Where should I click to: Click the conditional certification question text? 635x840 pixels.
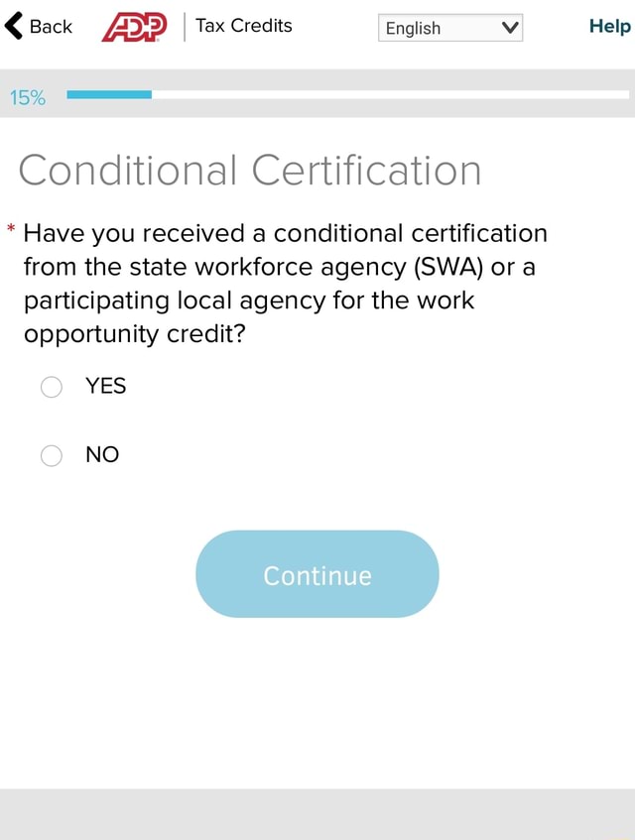pos(285,283)
